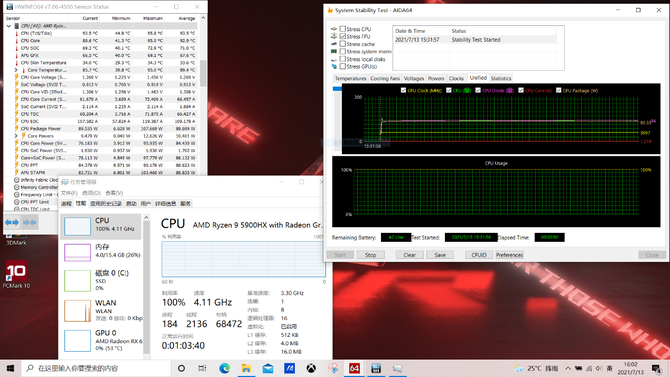670x377 pixels.
Task: Open the Mail app in taskbar
Action: click(x=268, y=368)
